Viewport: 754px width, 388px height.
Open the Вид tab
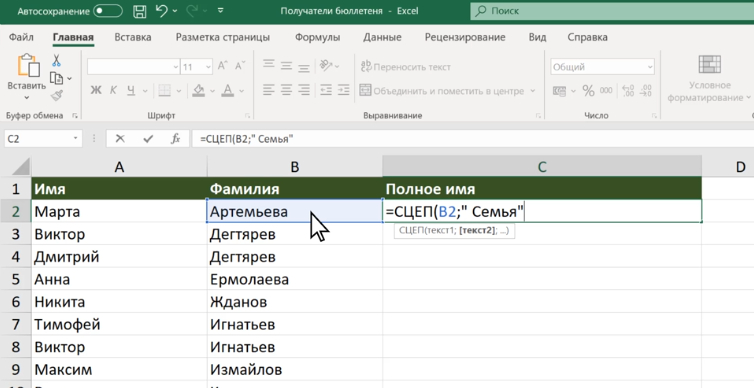click(x=537, y=37)
